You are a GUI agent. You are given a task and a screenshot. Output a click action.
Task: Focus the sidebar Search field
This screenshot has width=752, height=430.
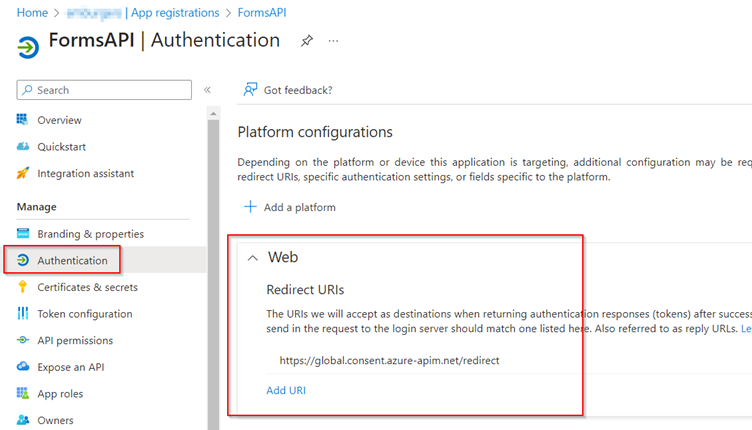click(x=104, y=90)
